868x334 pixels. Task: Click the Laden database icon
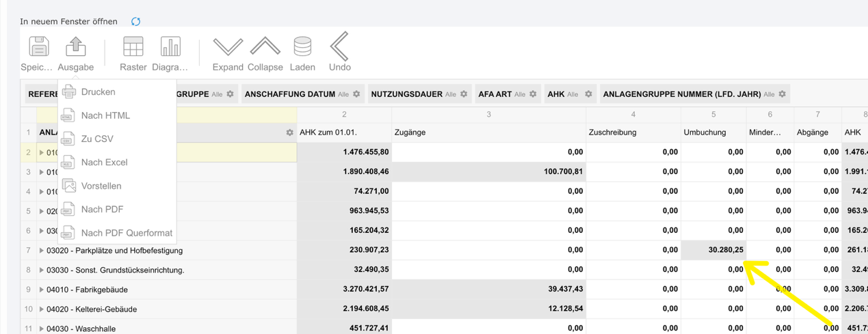302,47
